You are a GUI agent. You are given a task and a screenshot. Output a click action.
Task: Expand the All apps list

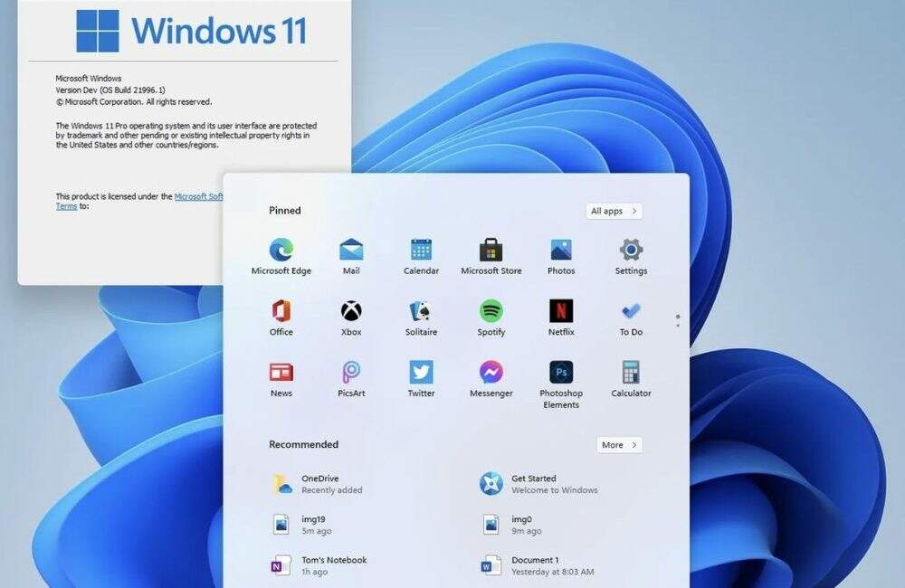pyautogui.click(x=614, y=211)
